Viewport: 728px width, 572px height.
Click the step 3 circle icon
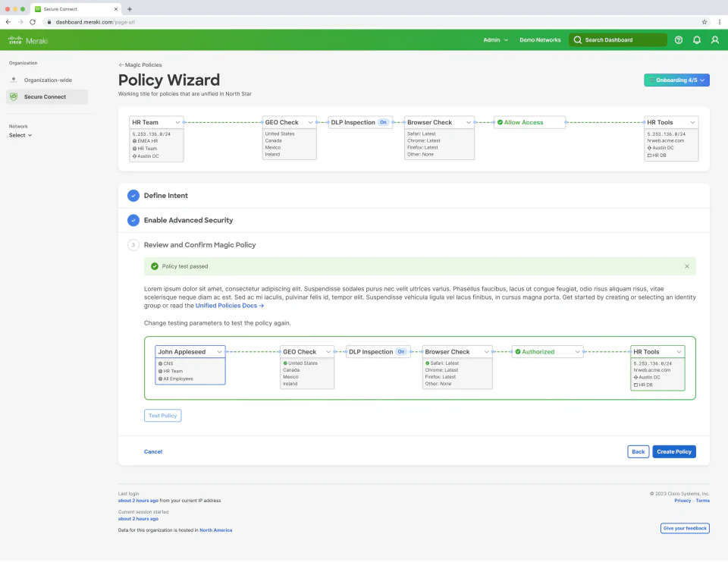[133, 245]
